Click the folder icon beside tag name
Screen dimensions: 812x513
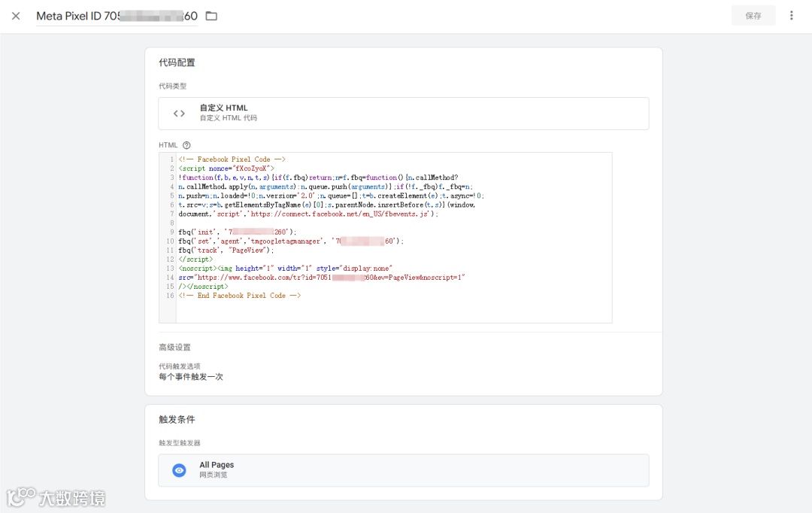coord(211,16)
